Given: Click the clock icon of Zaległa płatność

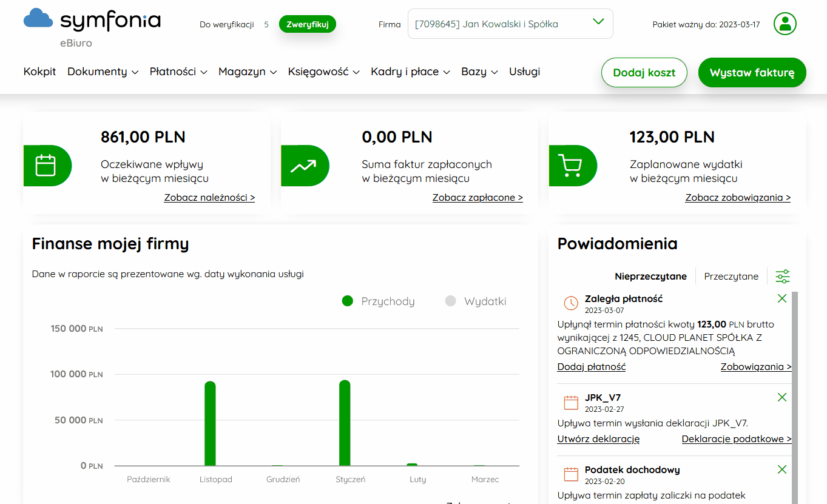Looking at the screenshot, I should pos(571,303).
